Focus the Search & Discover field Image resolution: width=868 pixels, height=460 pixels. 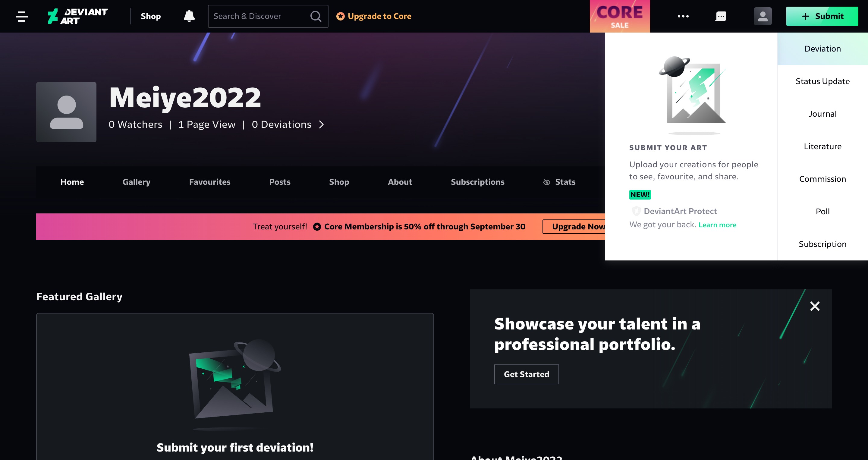tap(259, 16)
